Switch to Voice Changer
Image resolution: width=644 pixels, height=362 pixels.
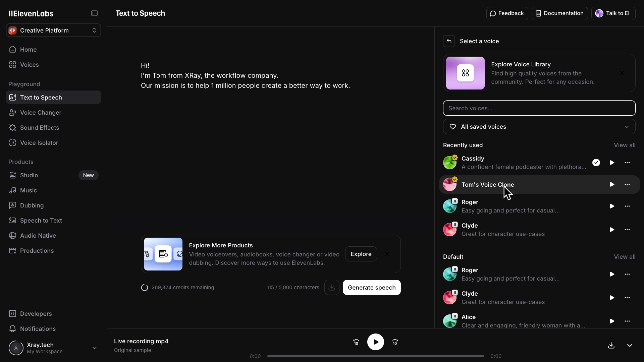point(40,113)
